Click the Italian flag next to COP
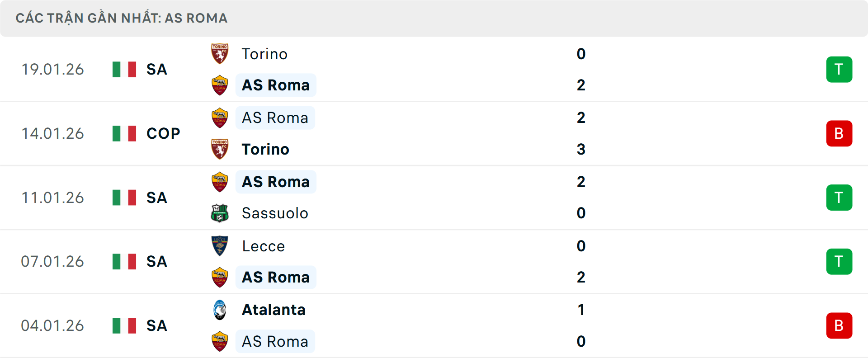Viewport: 868px width, 358px height. 124,133
